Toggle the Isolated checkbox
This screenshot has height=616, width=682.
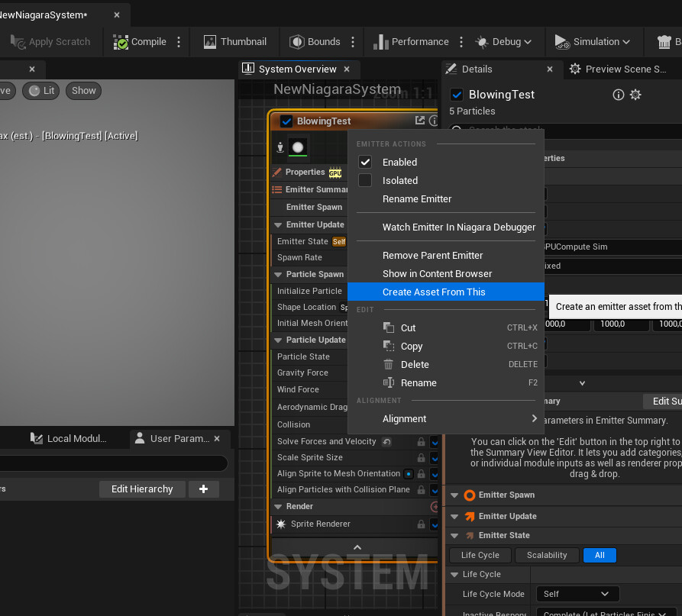tap(365, 180)
